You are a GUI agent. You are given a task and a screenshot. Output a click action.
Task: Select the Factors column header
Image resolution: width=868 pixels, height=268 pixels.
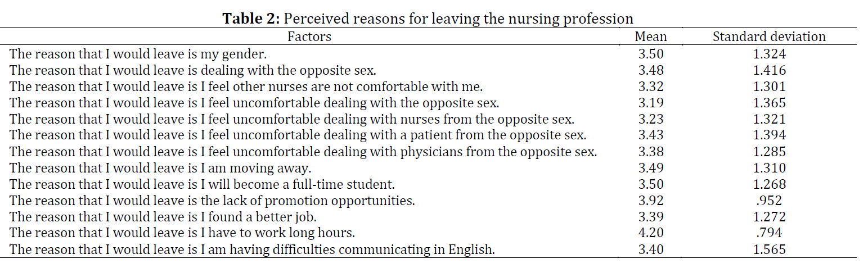pyautogui.click(x=309, y=37)
